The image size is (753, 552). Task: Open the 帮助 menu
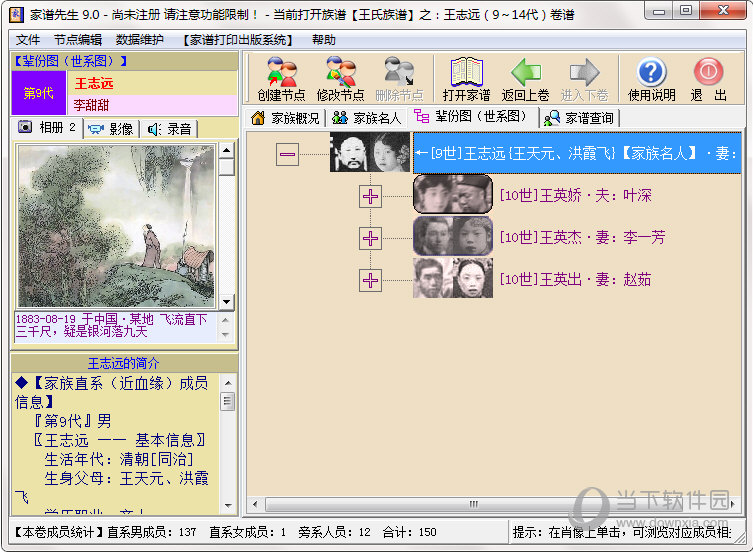pyautogui.click(x=324, y=40)
